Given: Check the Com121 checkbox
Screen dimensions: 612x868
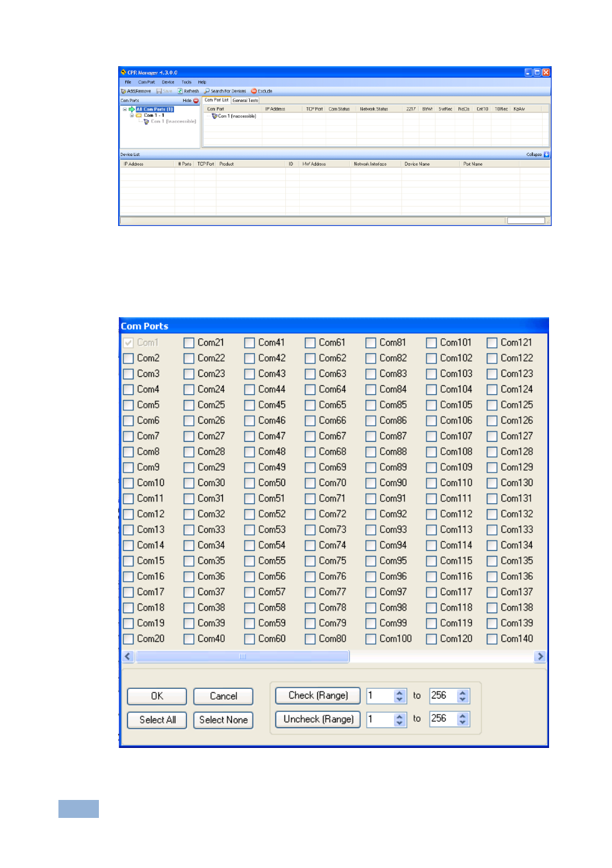Looking at the screenshot, I should (492, 343).
